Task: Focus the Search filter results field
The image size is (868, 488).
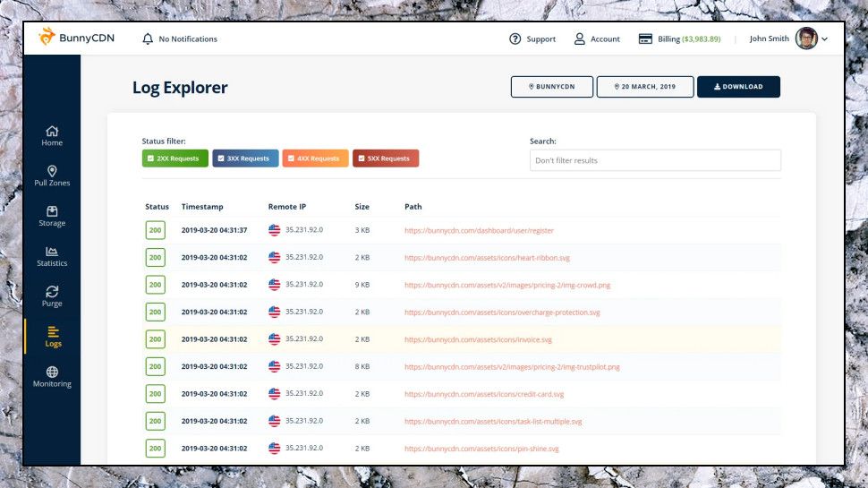Action: pyautogui.click(x=655, y=160)
